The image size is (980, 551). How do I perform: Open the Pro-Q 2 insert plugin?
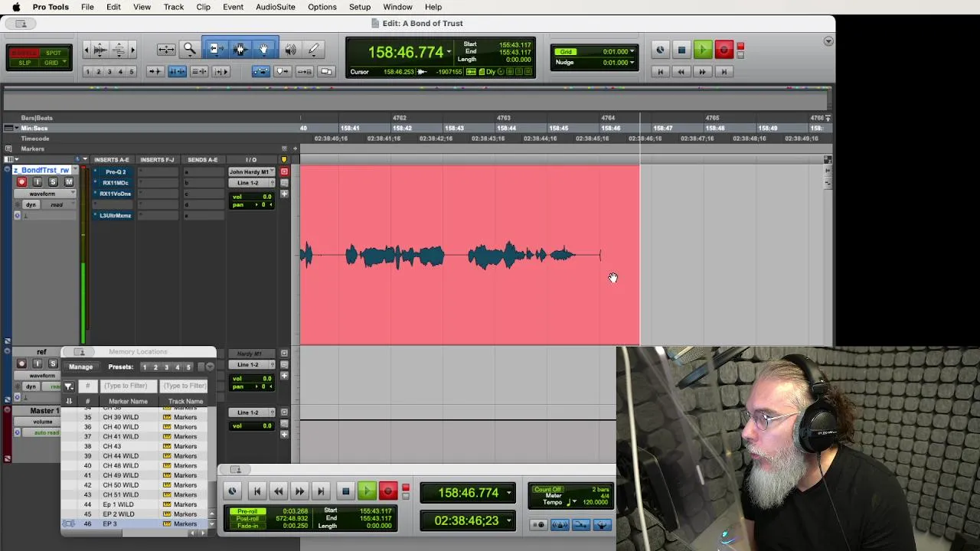click(x=116, y=171)
